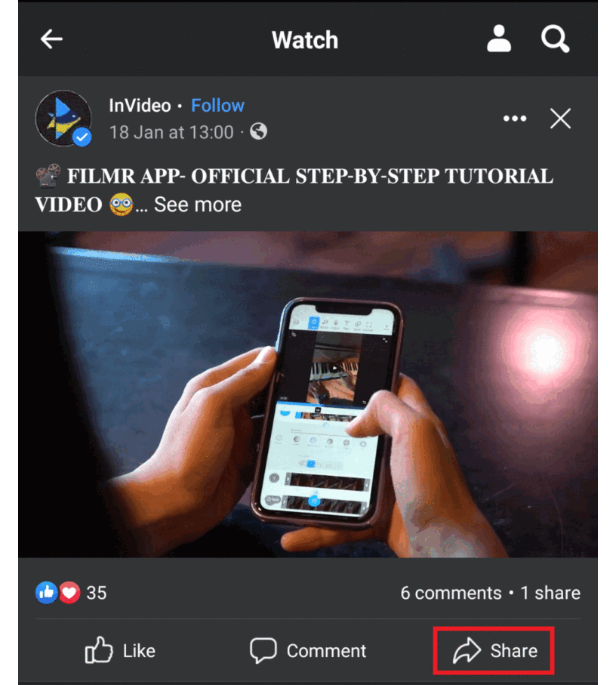Tap the back arrow icon
This screenshot has height=685, width=616.
click(x=51, y=39)
